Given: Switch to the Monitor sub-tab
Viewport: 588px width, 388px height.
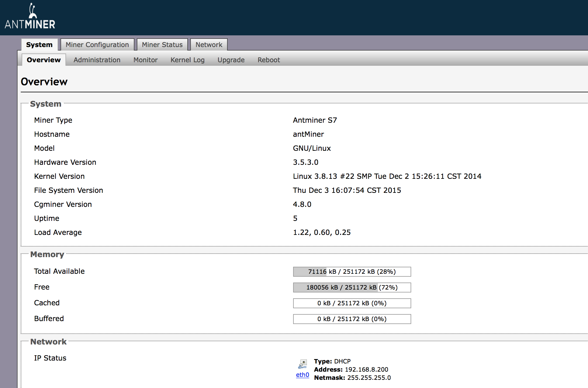Looking at the screenshot, I should pyautogui.click(x=146, y=60).
